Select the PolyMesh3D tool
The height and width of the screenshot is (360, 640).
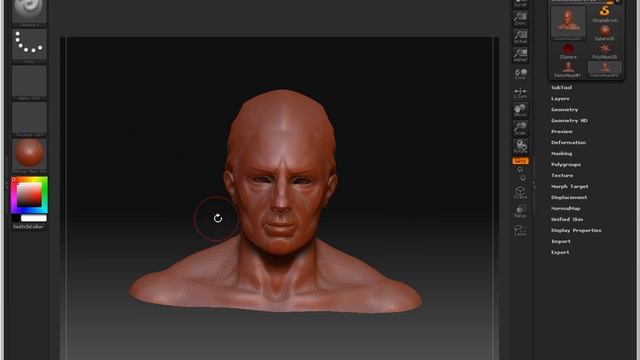tap(605, 51)
